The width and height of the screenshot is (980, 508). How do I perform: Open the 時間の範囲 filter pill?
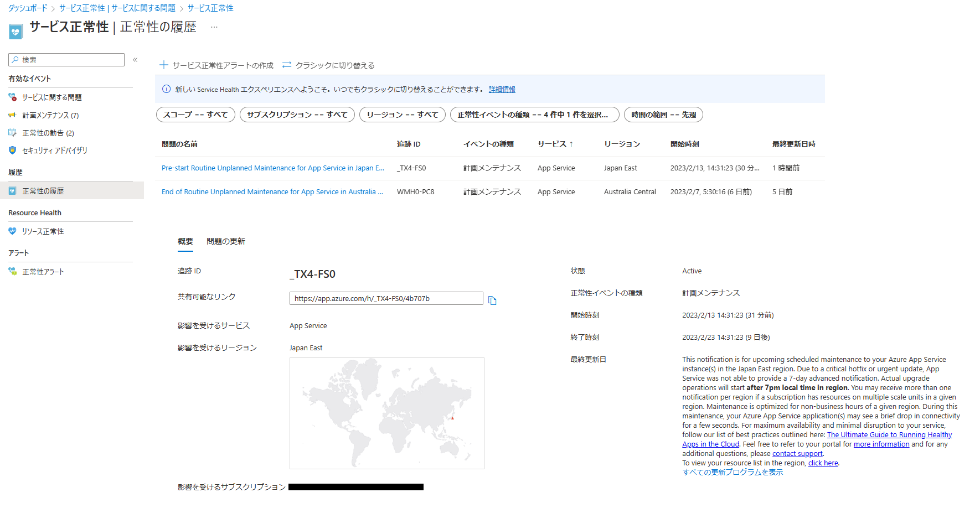(x=663, y=115)
